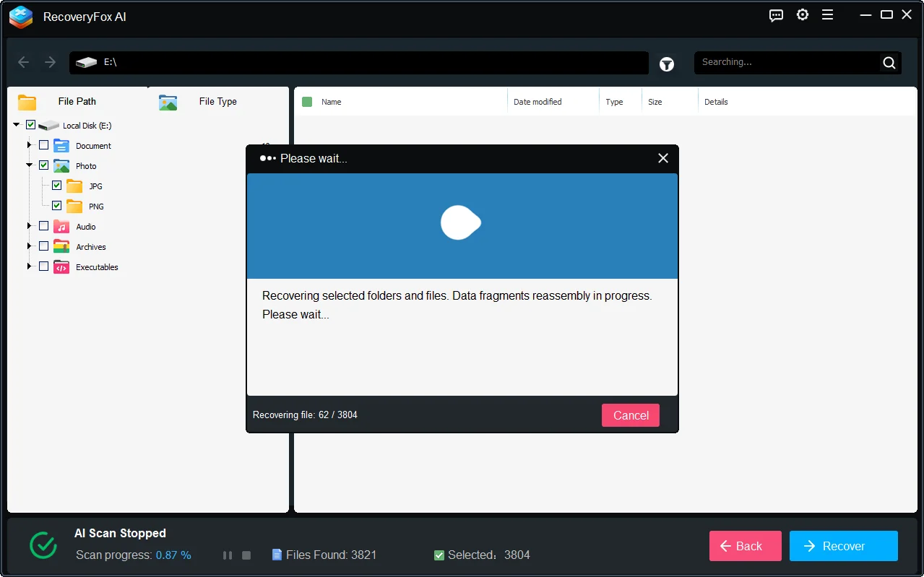Viewport: 924px width, 577px height.
Task: Switch to the File Type tab
Action: 217,102
